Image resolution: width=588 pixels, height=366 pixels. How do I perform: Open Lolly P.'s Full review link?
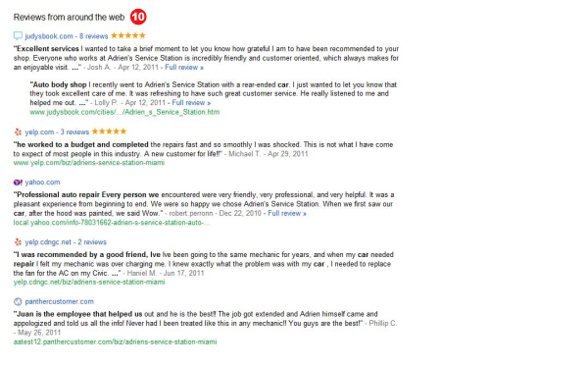coord(191,102)
